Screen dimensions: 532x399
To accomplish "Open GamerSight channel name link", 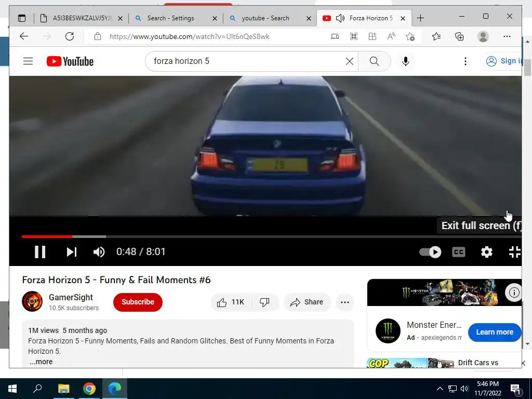I will coord(71,297).
